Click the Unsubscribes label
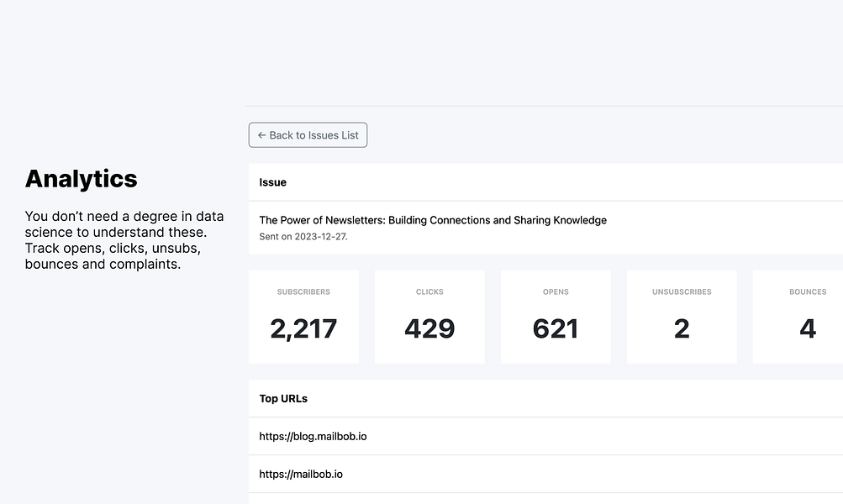Image resolution: width=843 pixels, height=504 pixels. [x=682, y=292]
